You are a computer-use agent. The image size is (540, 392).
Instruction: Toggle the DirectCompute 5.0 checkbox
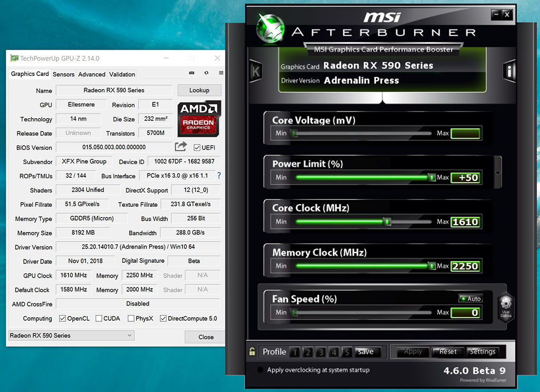163,318
